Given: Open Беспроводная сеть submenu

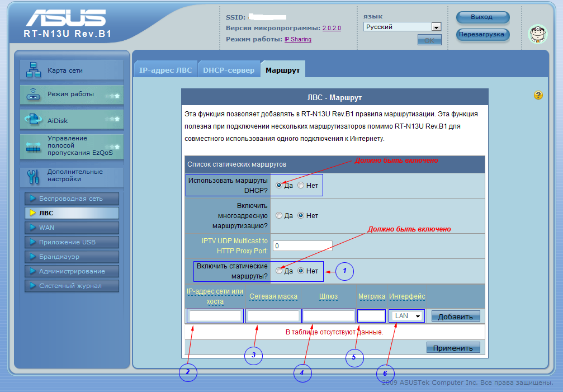Looking at the screenshot, I should click(x=72, y=198).
